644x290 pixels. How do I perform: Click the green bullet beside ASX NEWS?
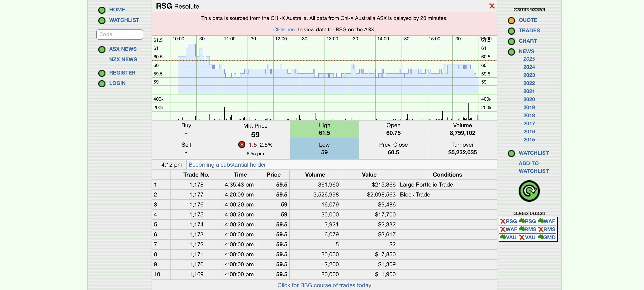102,49
